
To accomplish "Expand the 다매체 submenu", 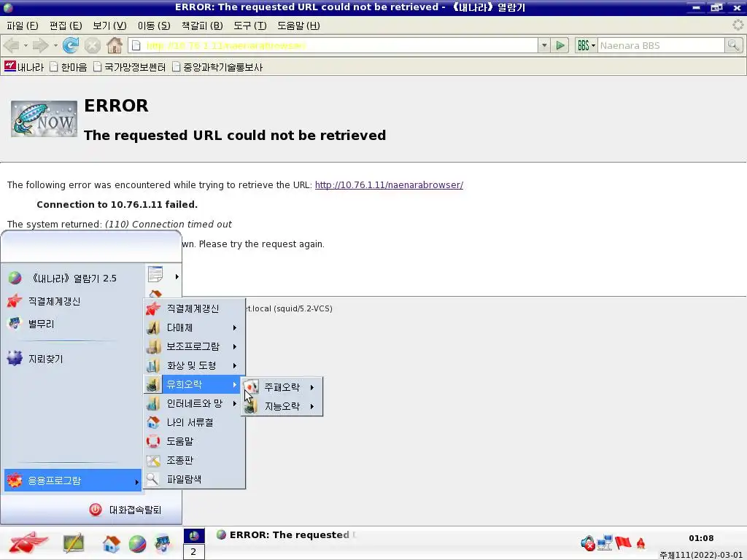I will click(194, 327).
